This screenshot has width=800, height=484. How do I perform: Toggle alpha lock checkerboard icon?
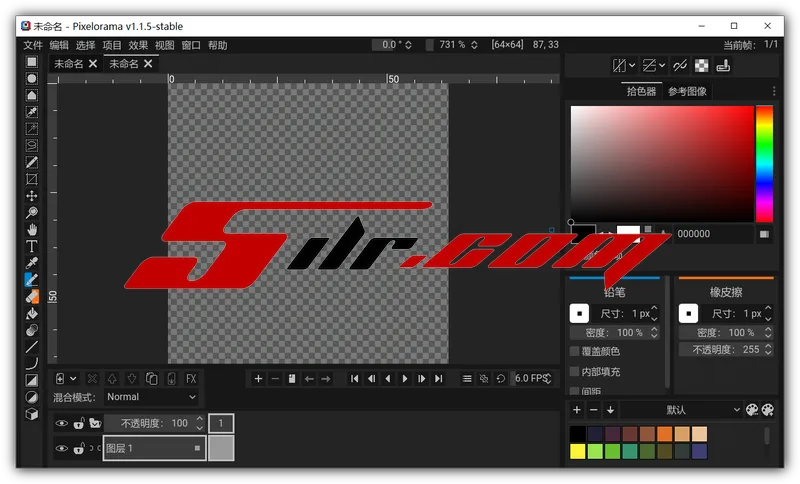tap(702, 65)
